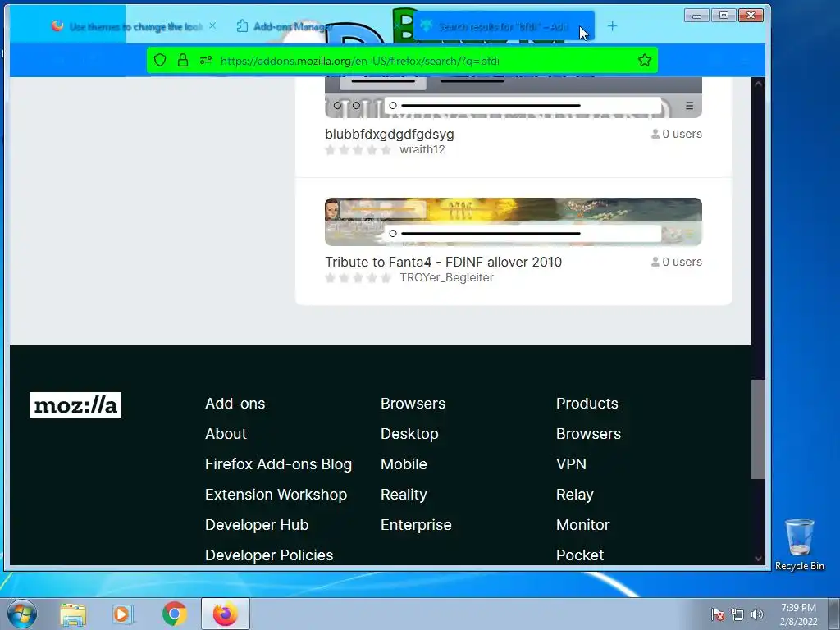The height and width of the screenshot is (630, 840).
Task: Open Extension Workshop link
Action: point(276,495)
